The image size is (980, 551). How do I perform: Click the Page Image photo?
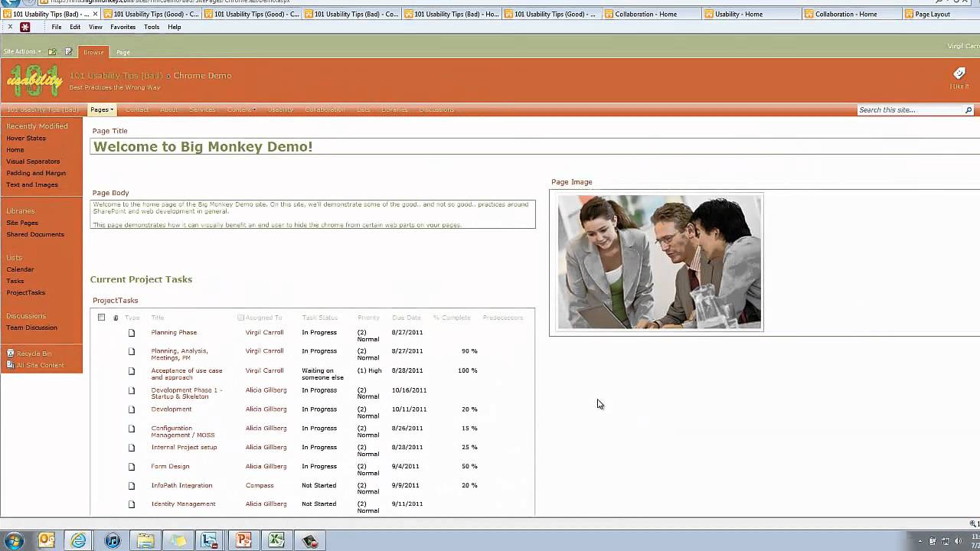tap(659, 262)
